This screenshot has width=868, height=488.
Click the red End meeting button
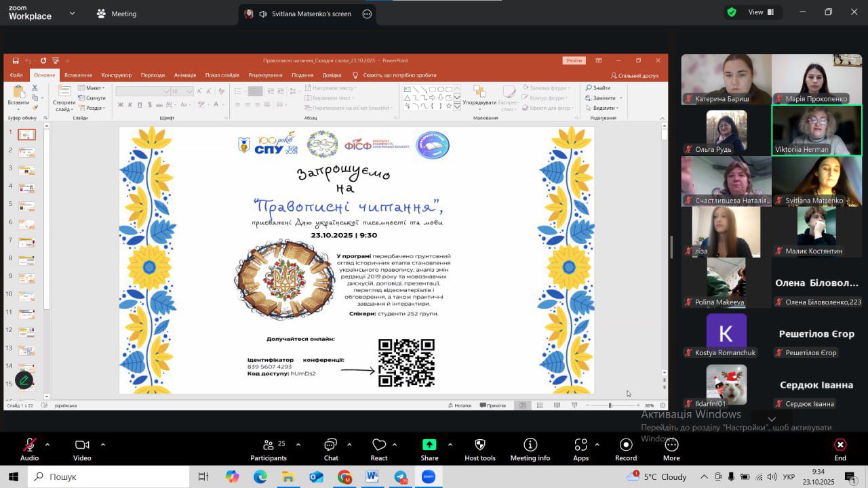840,449
